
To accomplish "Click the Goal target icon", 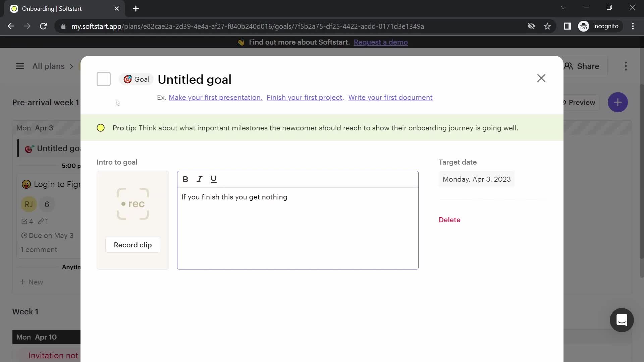I will [x=127, y=79].
